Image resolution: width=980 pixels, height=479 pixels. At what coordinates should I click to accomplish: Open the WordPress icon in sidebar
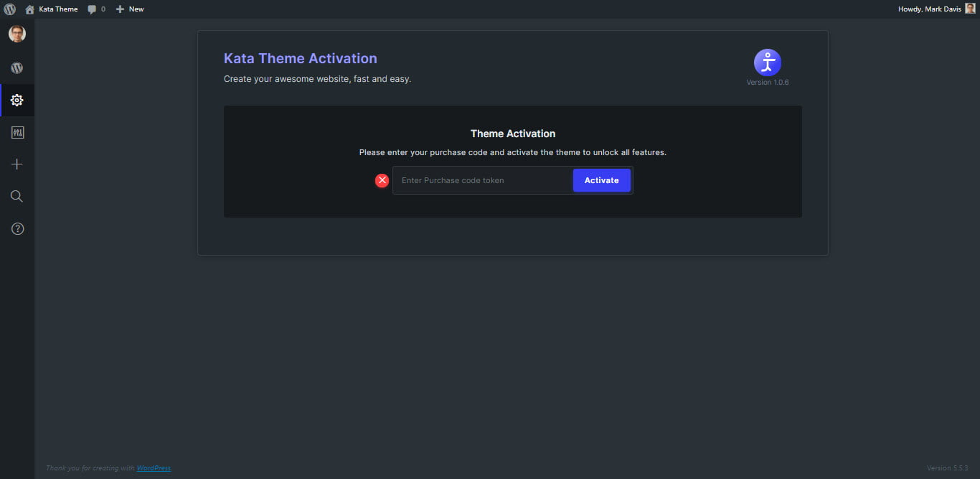coord(17,68)
